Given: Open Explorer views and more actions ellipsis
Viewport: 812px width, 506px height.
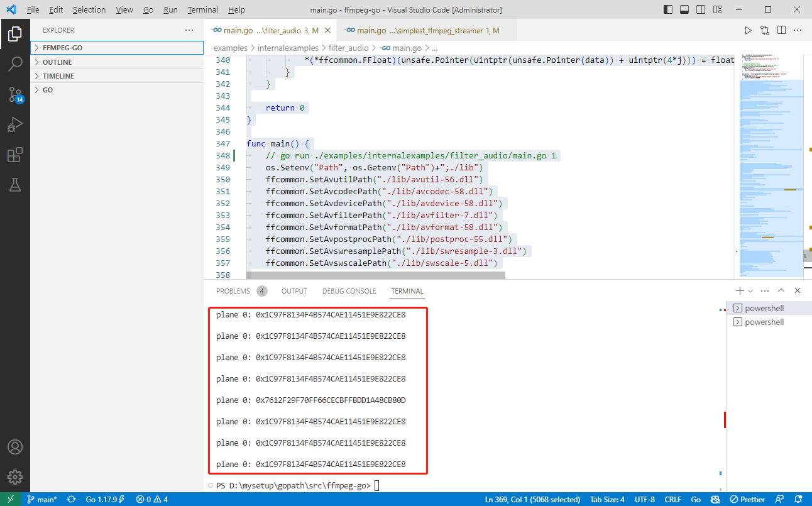Looking at the screenshot, I should 189,30.
